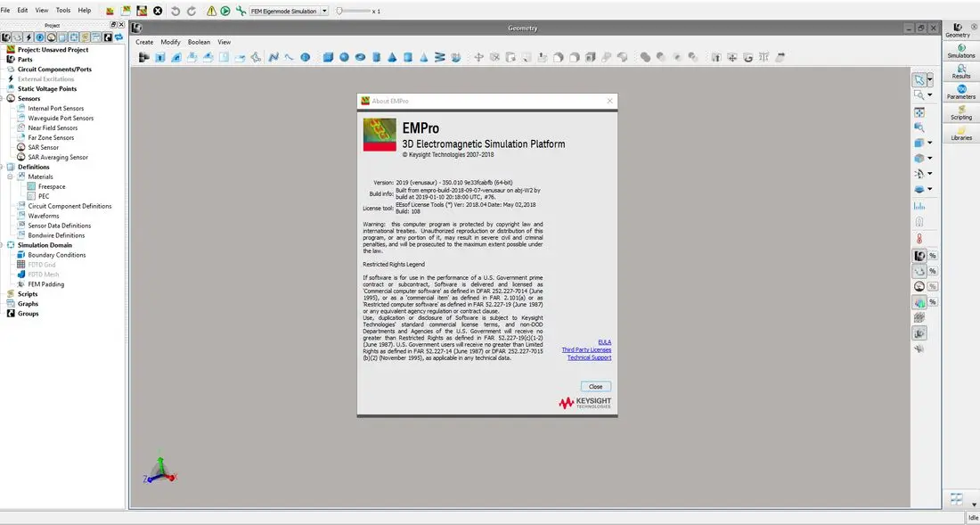980x525 pixels.
Task: Collapse the Materials tree node
Action: point(10,176)
